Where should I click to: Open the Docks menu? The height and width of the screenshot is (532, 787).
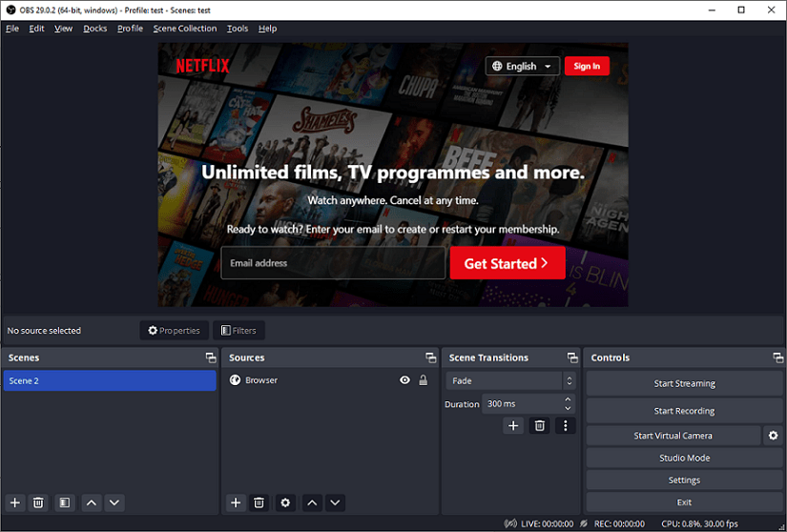point(94,29)
